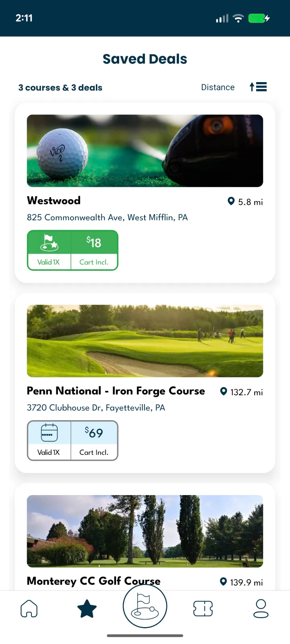Screen dimensions: 290x644
Task: Tap the 3720 Clubhouse Dr address
Action: point(96,408)
